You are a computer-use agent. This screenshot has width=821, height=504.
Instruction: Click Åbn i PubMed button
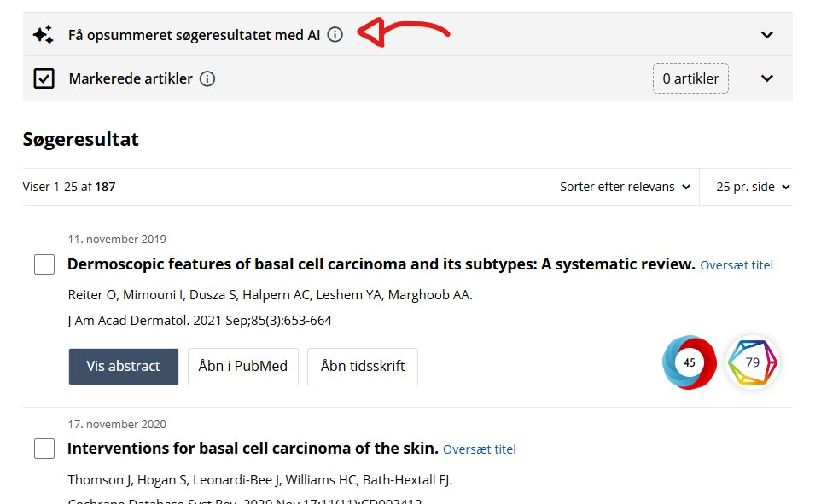[x=243, y=367]
